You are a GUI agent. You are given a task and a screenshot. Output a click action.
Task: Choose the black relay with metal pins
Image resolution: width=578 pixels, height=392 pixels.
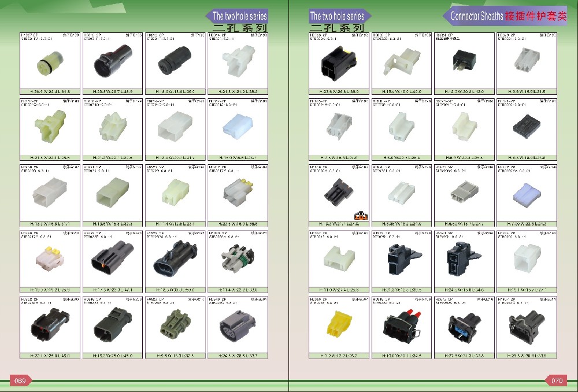tap(464, 62)
